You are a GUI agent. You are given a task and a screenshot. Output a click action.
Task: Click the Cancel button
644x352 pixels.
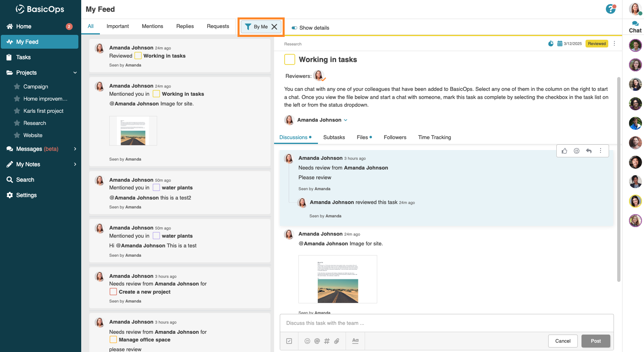coord(563,341)
